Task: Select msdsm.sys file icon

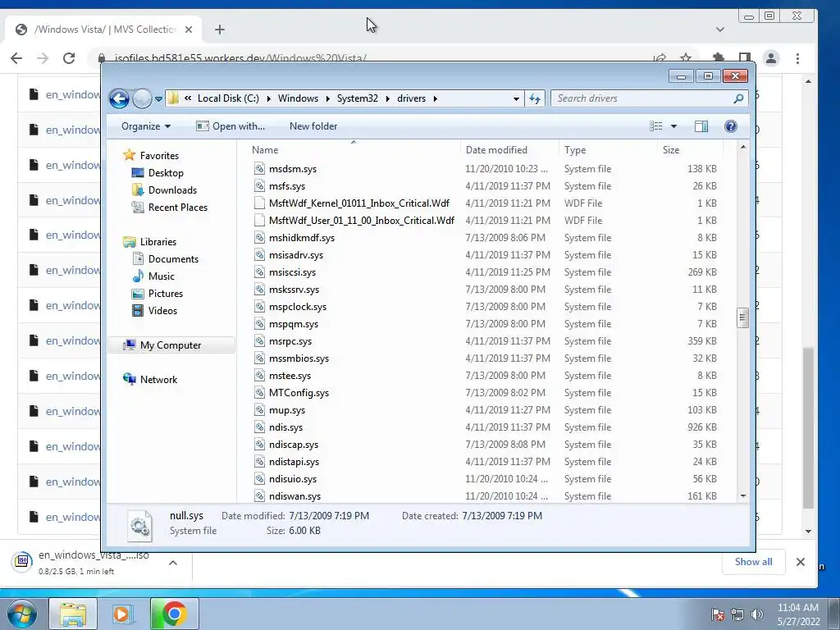Action: (259, 169)
